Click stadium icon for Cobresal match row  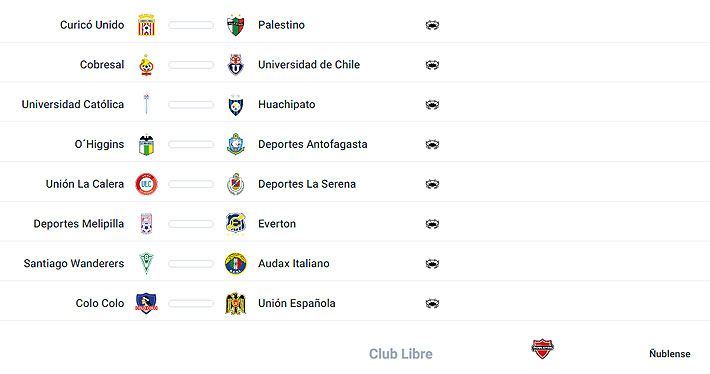click(432, 65)
